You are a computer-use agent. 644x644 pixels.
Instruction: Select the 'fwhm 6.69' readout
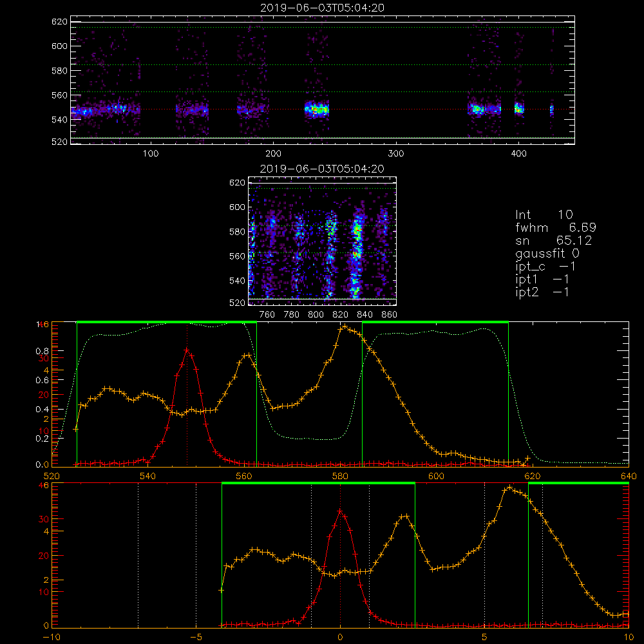[x=556, y=227]
